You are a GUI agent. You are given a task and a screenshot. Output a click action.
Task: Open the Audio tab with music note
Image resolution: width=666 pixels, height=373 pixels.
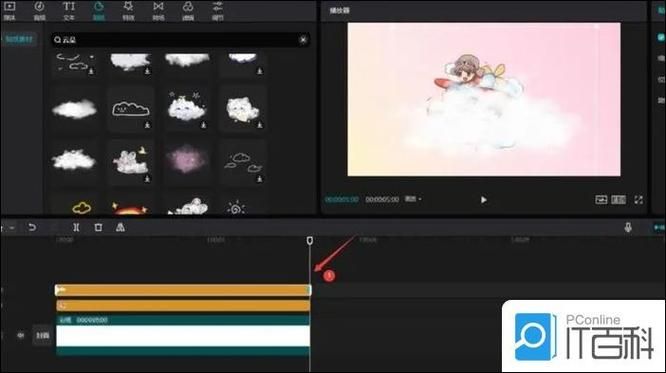[x=39, y=10]
